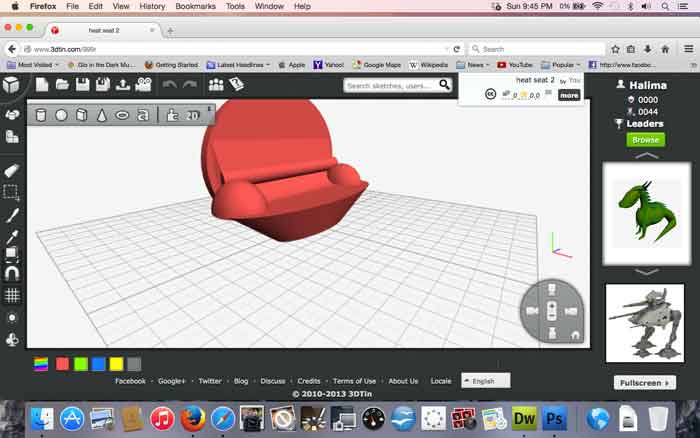Open the community people icon

tap(216, 84)
